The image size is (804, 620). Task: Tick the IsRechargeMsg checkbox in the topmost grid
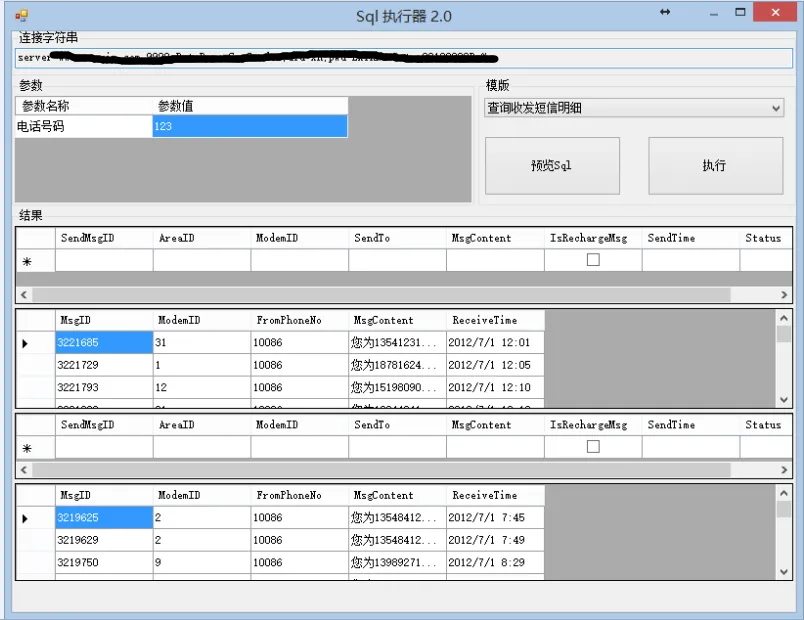coord(593,260)
